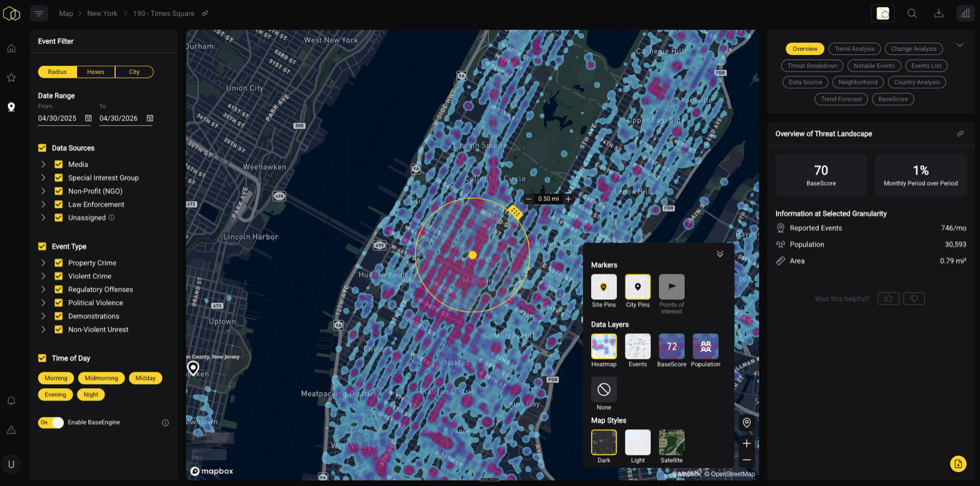Toggle the analytics chart panel icon

click(965, 13)
